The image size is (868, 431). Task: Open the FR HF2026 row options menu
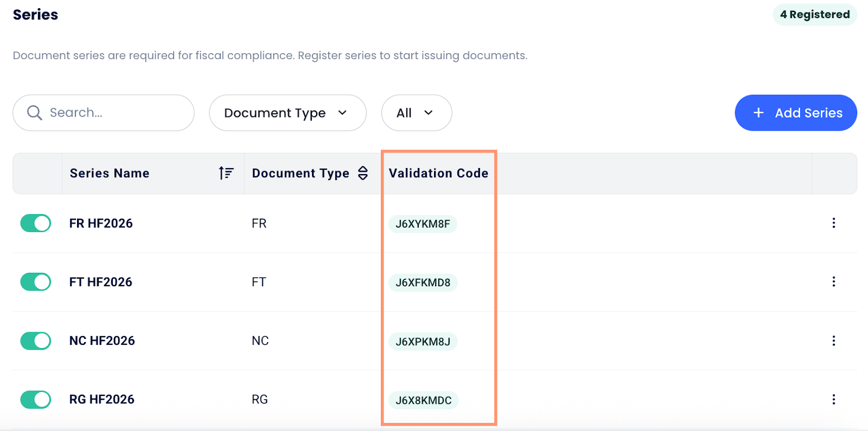pyautogui.click(x=833, y=223)
